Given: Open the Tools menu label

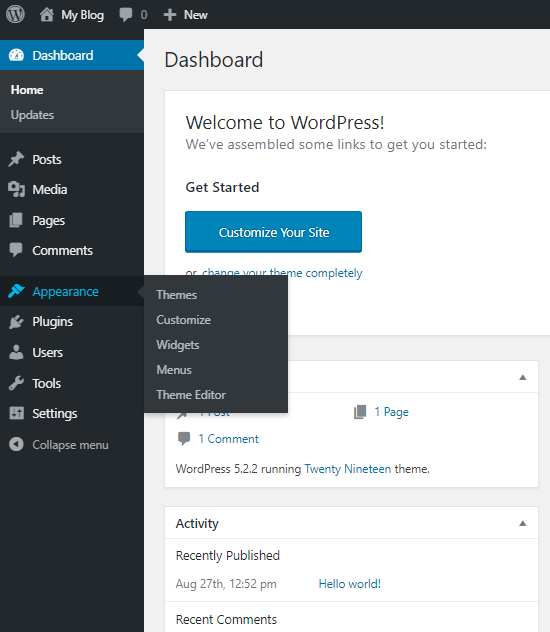Looking at the screenshot, I should point(47,383).
